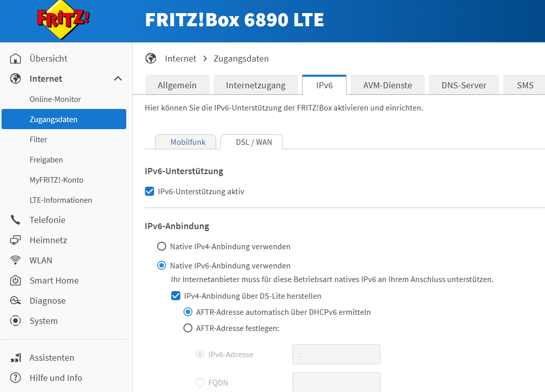Viewport: 545px width, 392px height.
Task: Click the IPv6-Adresse input field
Action: point(336,354)
